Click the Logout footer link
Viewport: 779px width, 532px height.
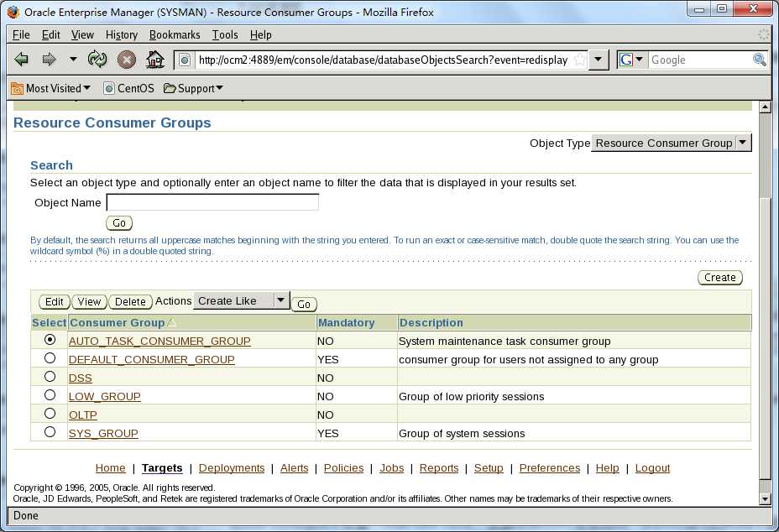point(652,468)
